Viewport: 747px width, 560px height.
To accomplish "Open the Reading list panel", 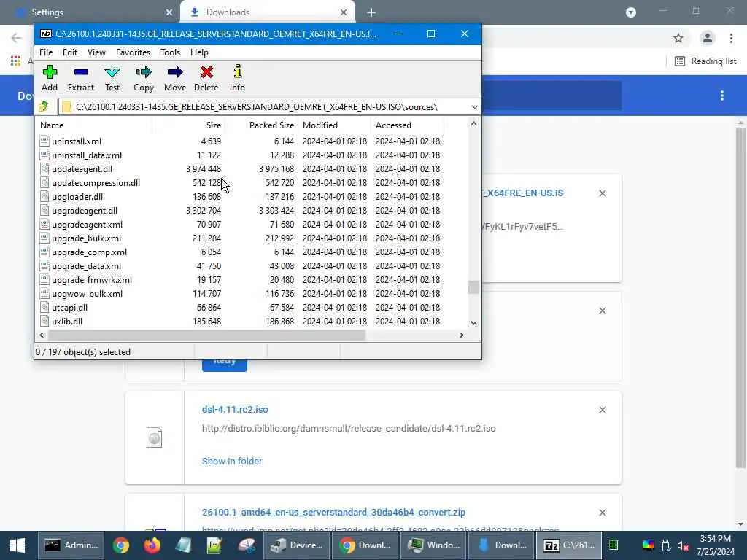I will (x=705, y=61).
